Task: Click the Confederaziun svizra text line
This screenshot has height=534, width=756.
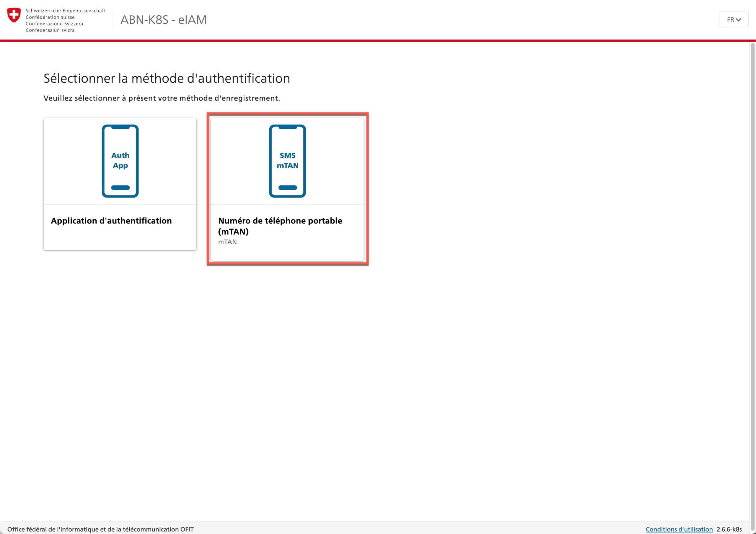Action: [50, 30]
